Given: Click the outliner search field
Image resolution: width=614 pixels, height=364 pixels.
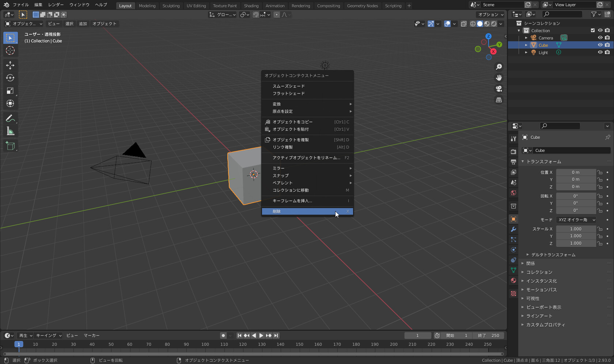Looking at the screenshot, I should coord(562,14).
